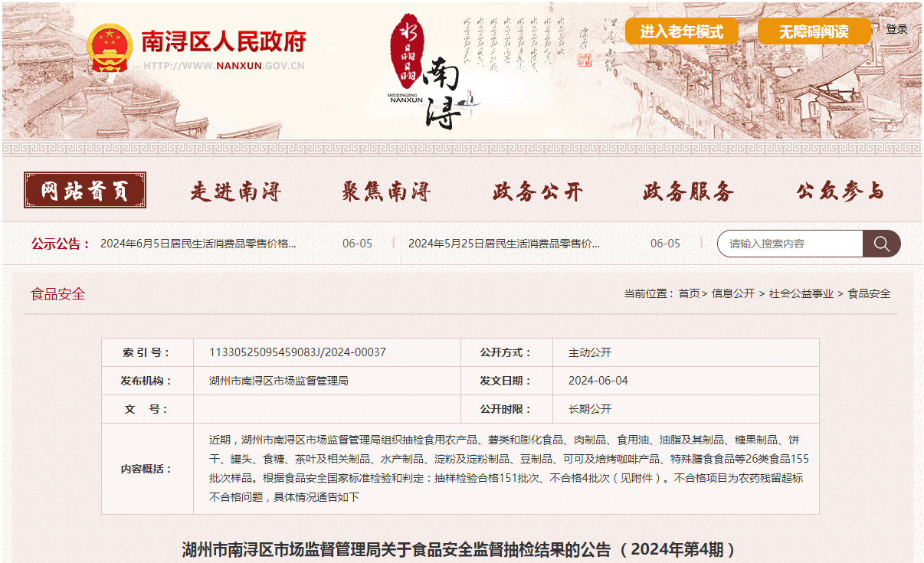Open 政务服务 menu item

click(x=689, y=191)
